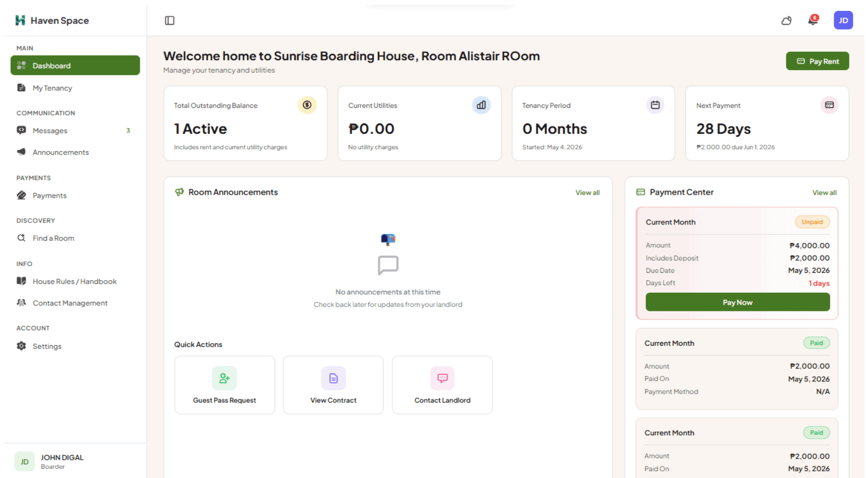Screen dimensions: 868x478
Task: Click the Next Payment card icon
Action: point(829,105)
